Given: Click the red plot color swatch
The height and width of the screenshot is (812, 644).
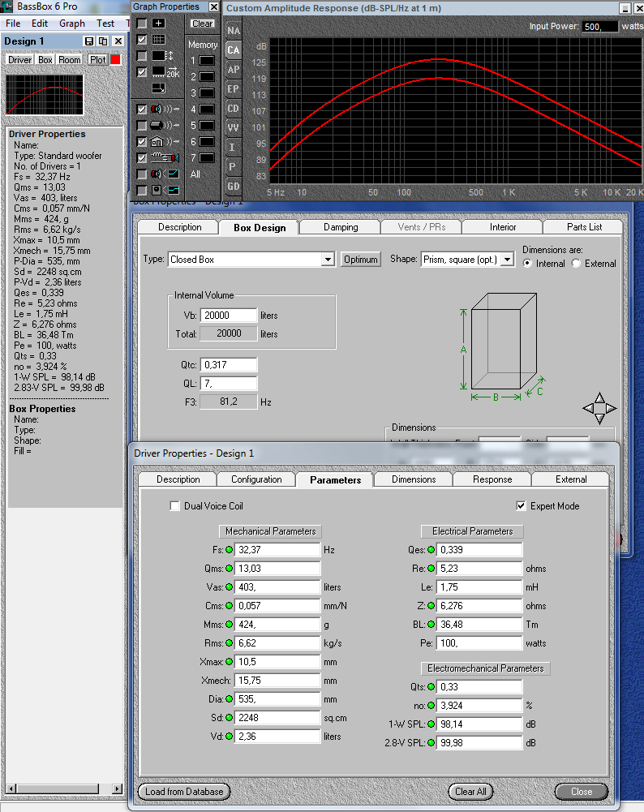Looking at the screenshot, I should [116, 60].
